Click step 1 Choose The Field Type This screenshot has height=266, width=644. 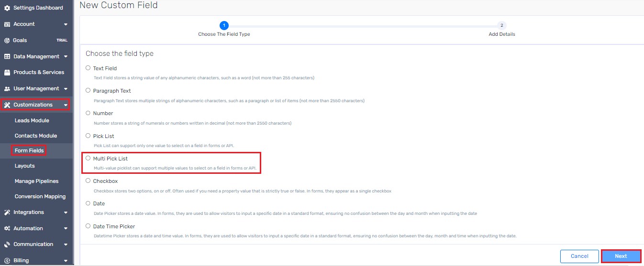[x=224, y=25]
